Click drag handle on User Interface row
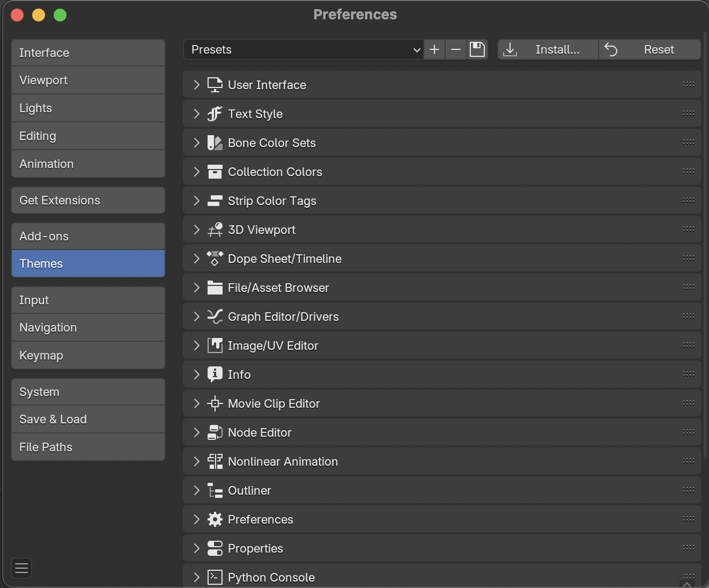This screenshot has height=588, width=709. coord(689,84)
